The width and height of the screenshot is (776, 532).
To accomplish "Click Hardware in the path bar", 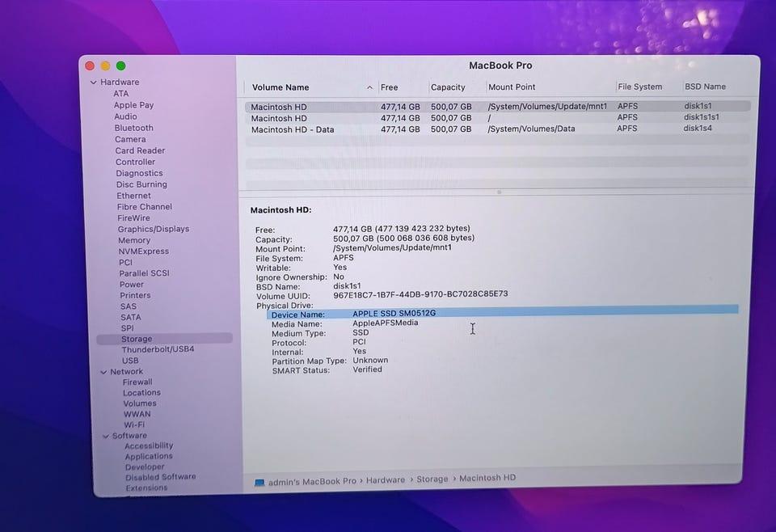I will pyautogui.click(x=385, y=480).
